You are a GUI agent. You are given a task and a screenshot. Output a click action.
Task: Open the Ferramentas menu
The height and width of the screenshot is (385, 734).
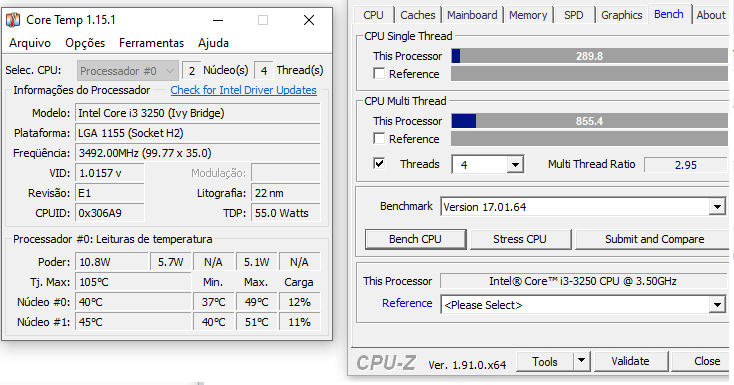click(x=151, y=43)
